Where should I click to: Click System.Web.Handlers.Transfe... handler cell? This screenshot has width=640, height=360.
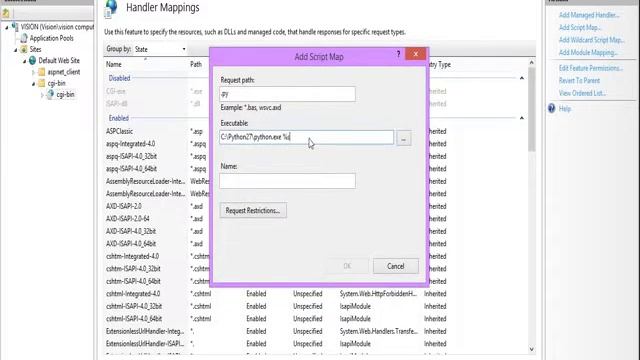pyautogui.click(x=379, y=331)
